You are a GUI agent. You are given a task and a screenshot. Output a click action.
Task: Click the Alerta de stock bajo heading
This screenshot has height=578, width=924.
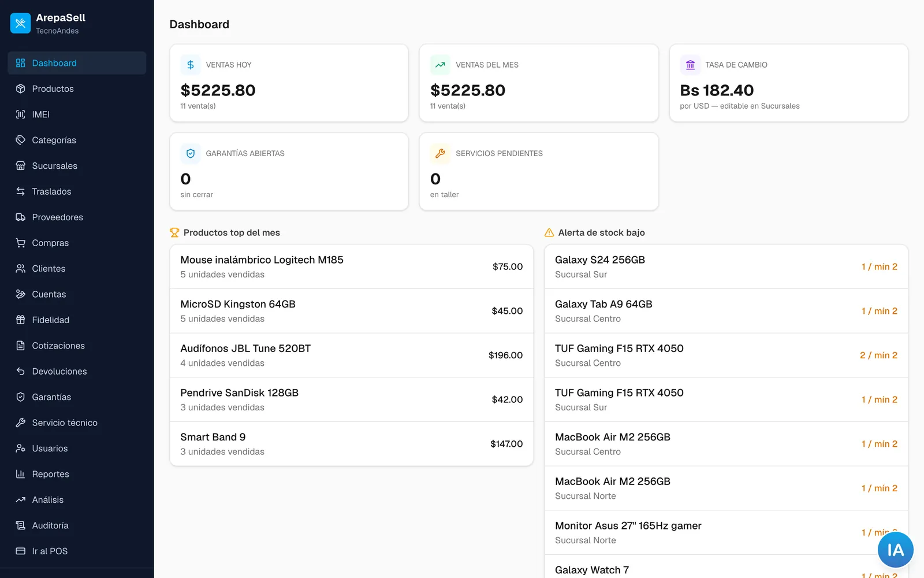(x=601, y=232)
